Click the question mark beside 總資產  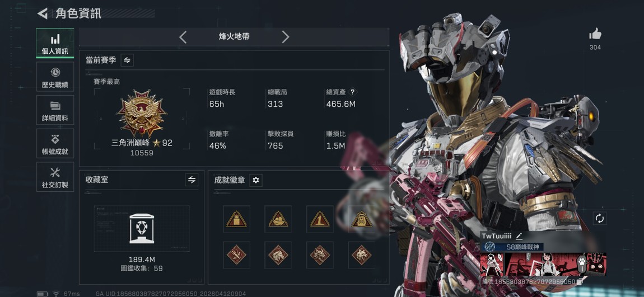pyautogui.click(x=352, y=92)
